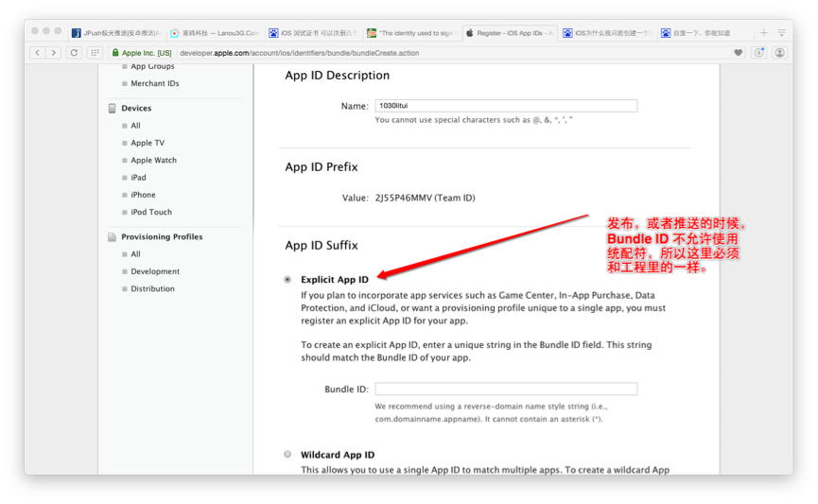The height and width of the screenshot is (504, 818).
Task: Open Distribution provisioning profiles
Action: 152,288
